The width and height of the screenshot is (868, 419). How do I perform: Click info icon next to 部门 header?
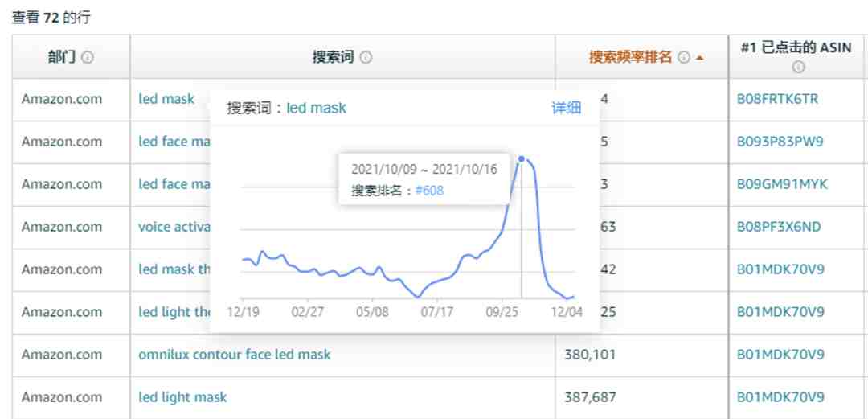coord(88,57)
